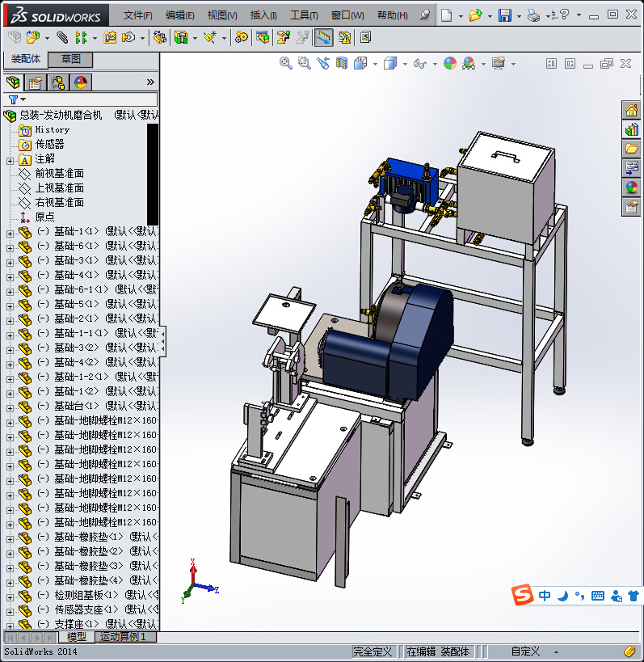Click the Zoom to Fit icon
This screenshot has height=662, width=644.
coord(286,63)
